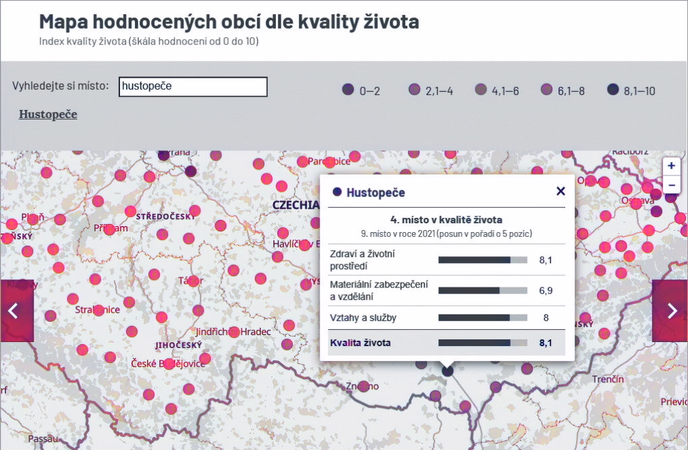Image resolution: width=688 pixels, height=450 pixels.
Task: Zoom out on the map
Action: point(671,185)
